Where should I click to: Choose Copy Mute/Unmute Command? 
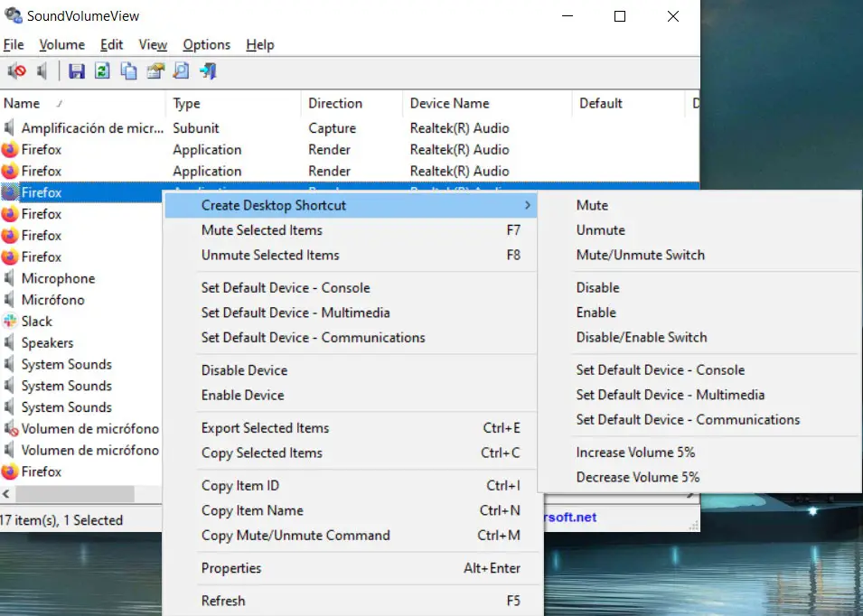pos(351,535)
